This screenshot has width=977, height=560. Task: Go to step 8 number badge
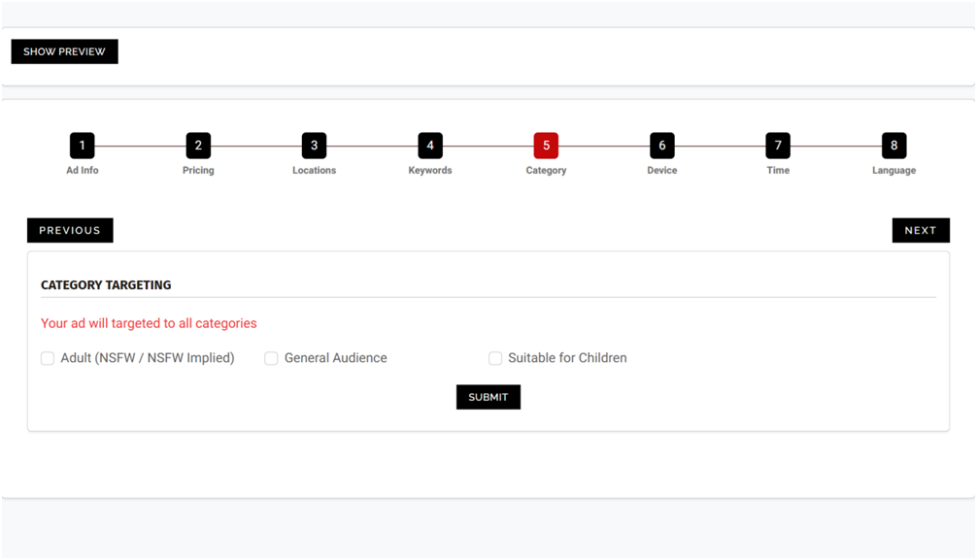893,146
